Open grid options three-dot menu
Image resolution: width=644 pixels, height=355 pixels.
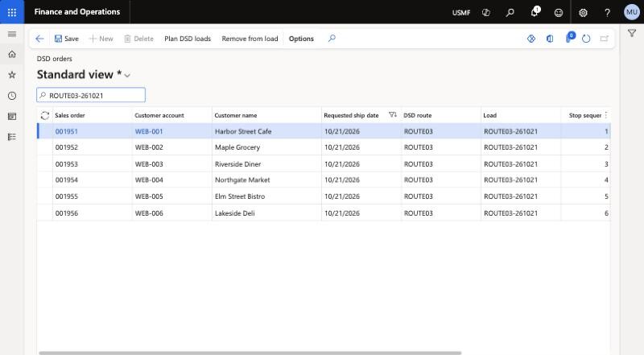606,115
